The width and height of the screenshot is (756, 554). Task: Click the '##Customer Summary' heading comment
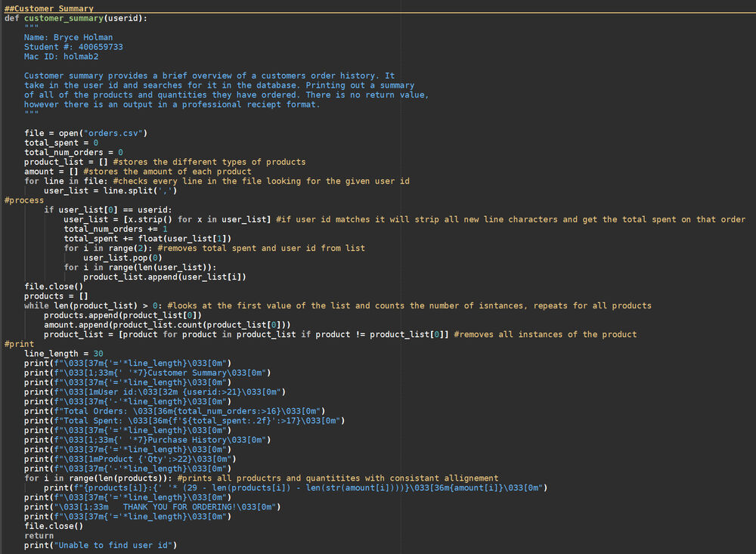(x=49, y=8)
